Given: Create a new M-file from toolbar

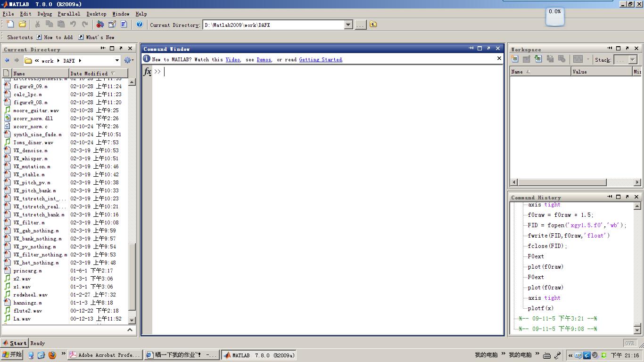Looking at the screenshot, I should [10, 25].
